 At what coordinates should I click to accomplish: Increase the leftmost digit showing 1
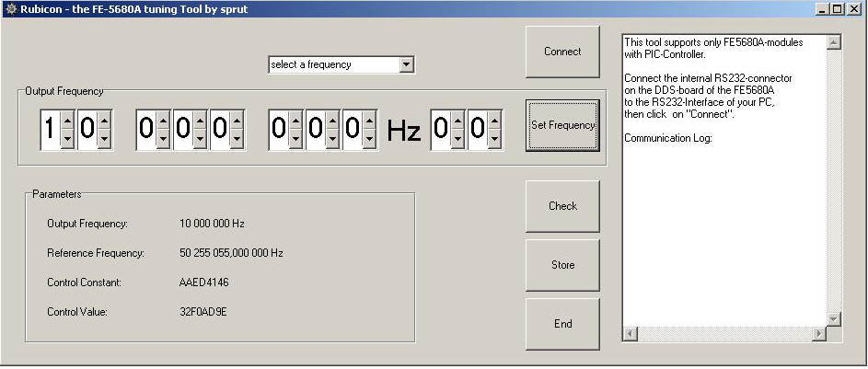(x=67, y=121)
